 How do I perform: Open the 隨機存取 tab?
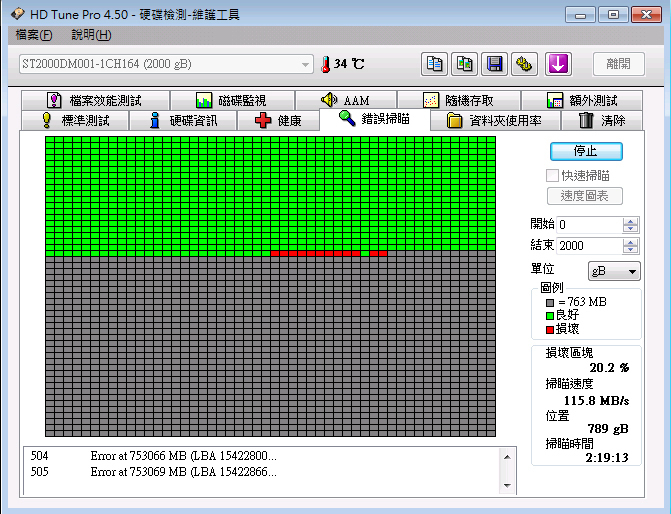459,101
